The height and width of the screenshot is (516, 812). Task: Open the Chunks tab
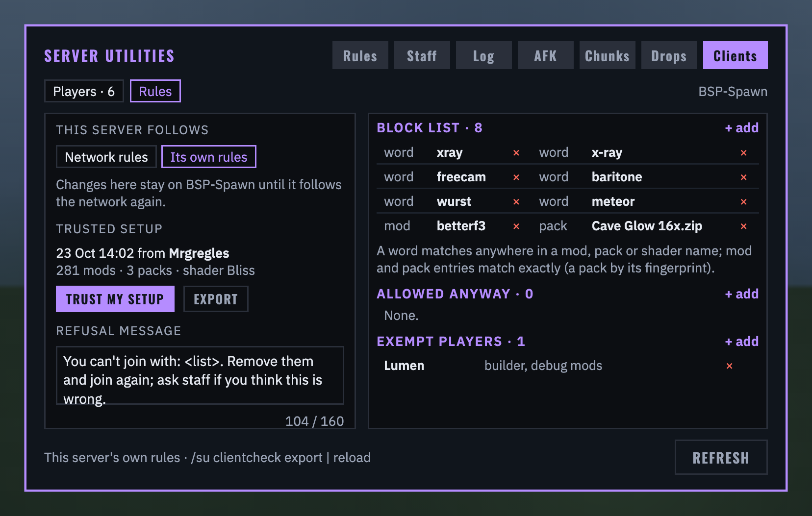pos(608,55)
